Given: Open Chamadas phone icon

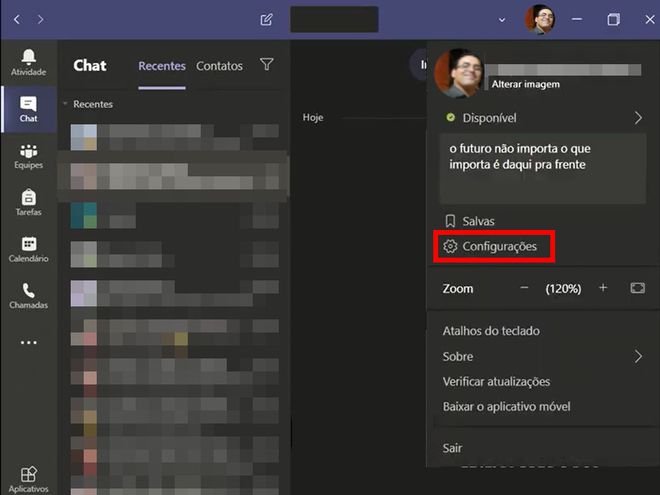Looking at the screenshot, I should pyautogui.click(x=29, y=296).
